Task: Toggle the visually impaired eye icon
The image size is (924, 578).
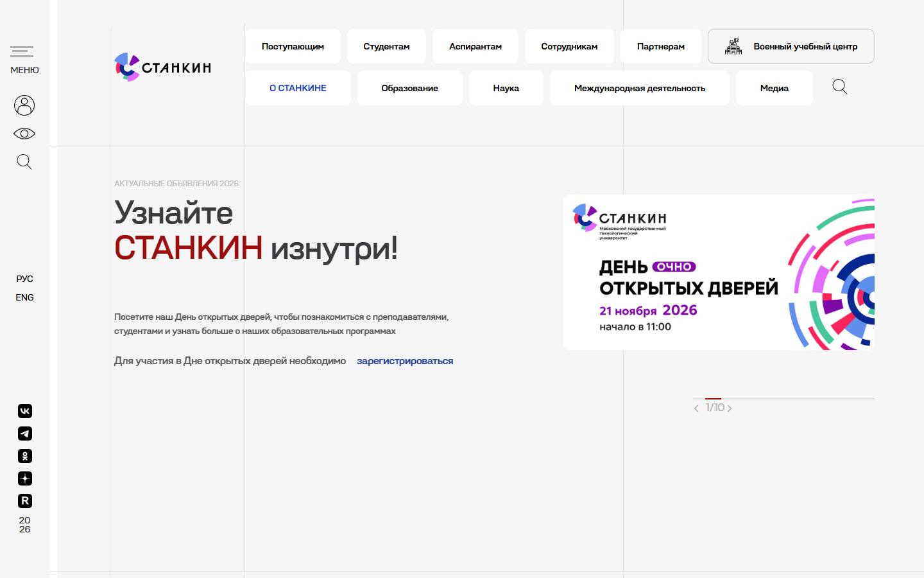Action: point(24,134)
